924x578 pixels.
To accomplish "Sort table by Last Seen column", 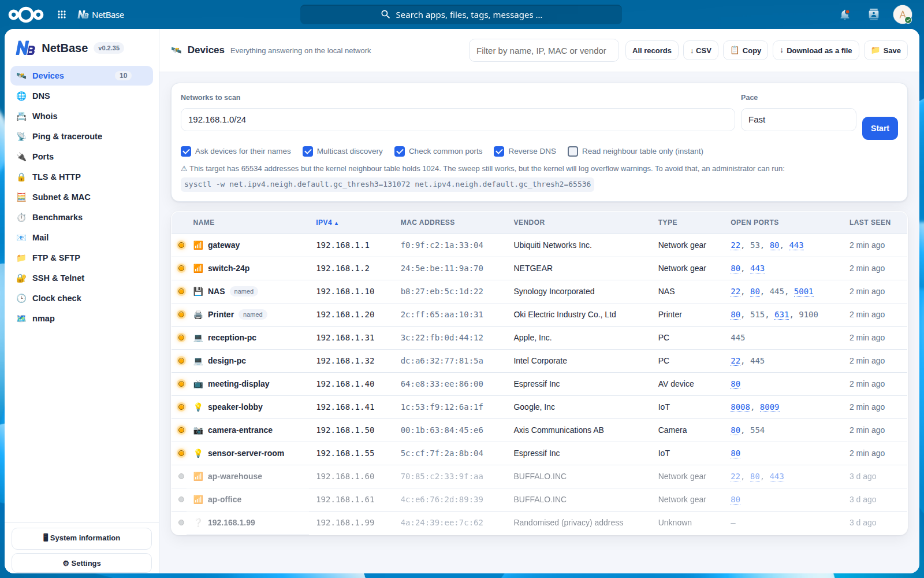I will (870, 223).
